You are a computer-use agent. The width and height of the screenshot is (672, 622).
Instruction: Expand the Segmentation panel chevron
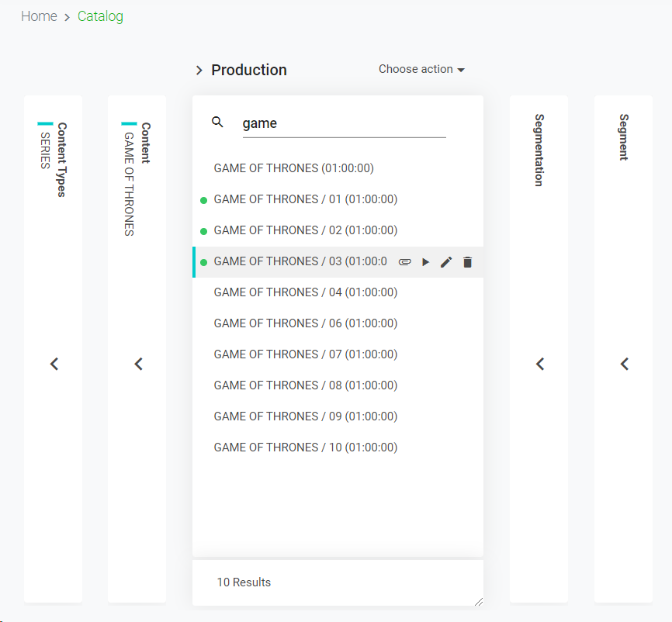(540, 364)
